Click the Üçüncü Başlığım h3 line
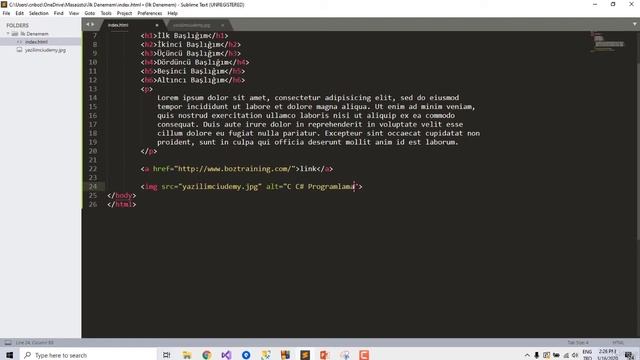The height and width of the screenshot is (360, 640). 191,53
